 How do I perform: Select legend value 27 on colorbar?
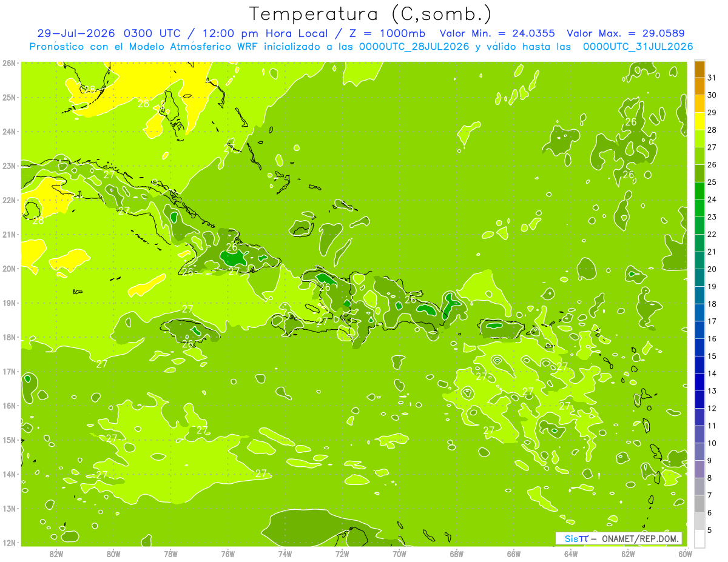712,147
